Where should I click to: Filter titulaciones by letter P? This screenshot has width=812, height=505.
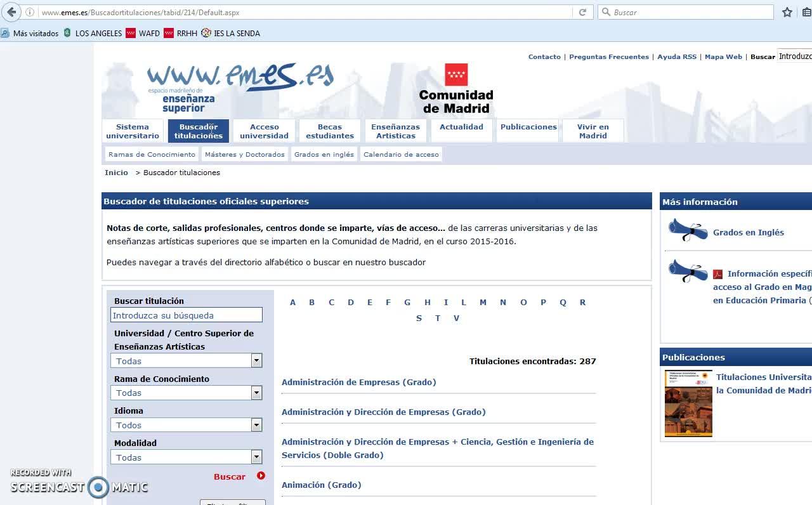tap(543, 302)
